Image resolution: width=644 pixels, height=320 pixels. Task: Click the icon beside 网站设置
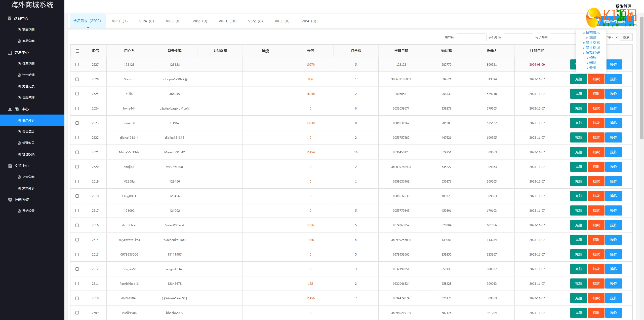(x=19, y=211)
